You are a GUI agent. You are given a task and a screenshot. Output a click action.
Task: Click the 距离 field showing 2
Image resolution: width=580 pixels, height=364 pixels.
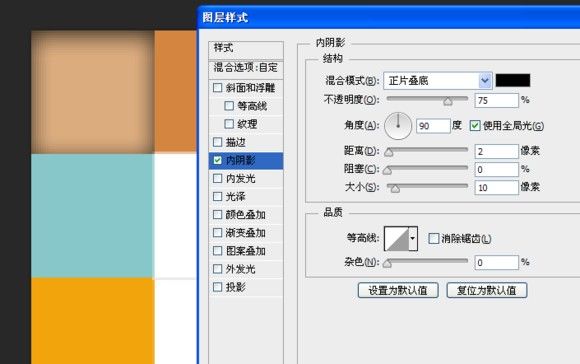click(x=496, y=151)
